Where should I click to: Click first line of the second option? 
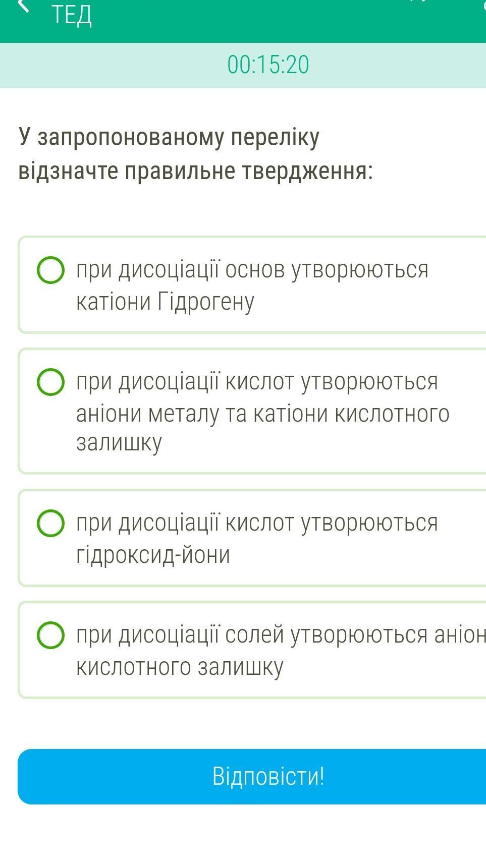pyautogui.click(x=257, y=382)
